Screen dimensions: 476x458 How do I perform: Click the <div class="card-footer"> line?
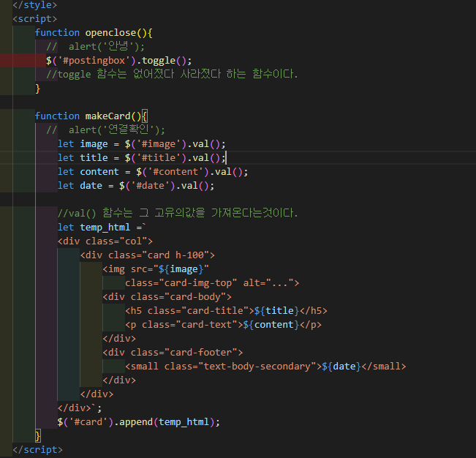coord(173,353)
